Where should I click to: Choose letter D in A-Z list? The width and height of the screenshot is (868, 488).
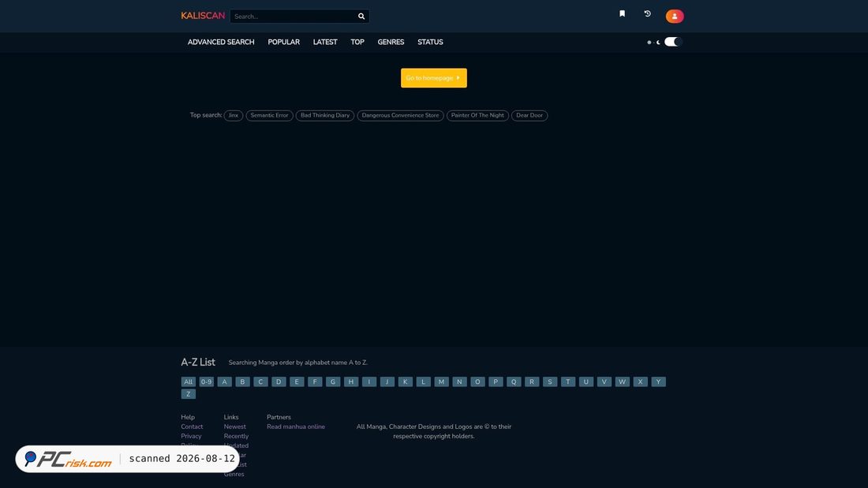pyautogui.click(x=279, y=382)
